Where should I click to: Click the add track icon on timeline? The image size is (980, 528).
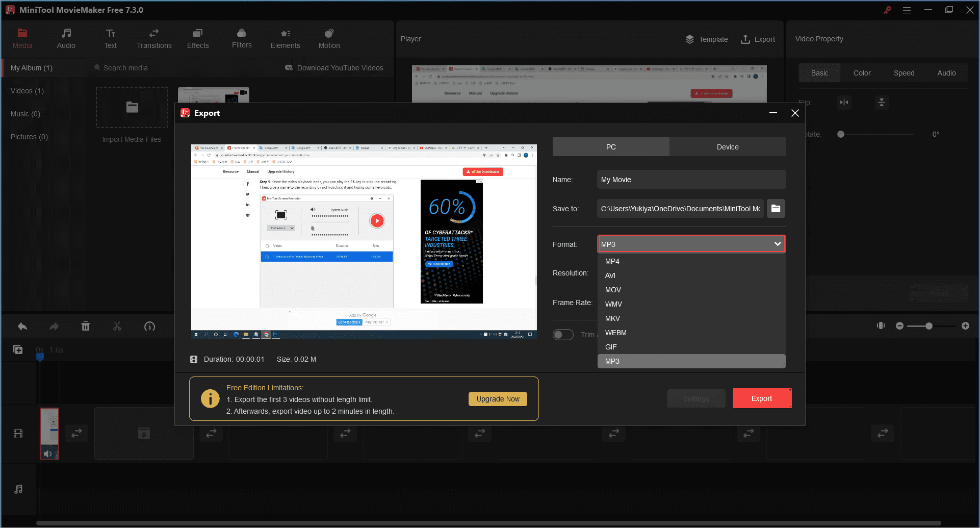18,349
